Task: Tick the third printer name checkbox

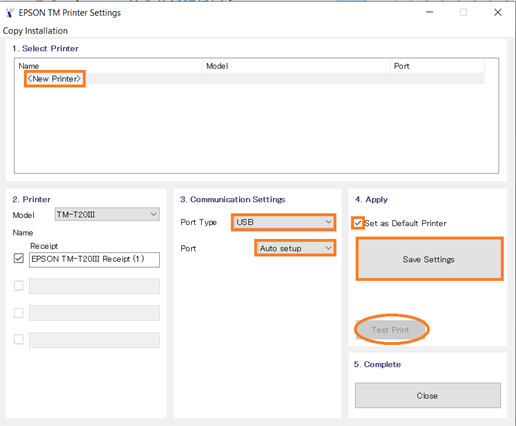Action: (x=19, y=313)
